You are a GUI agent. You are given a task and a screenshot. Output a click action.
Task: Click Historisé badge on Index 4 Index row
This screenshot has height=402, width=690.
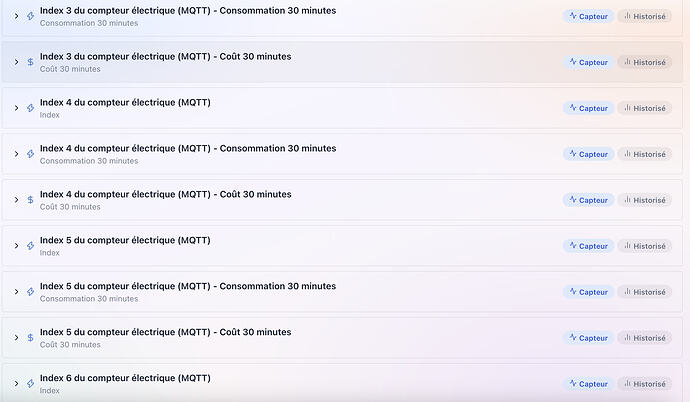pos(645,108)
